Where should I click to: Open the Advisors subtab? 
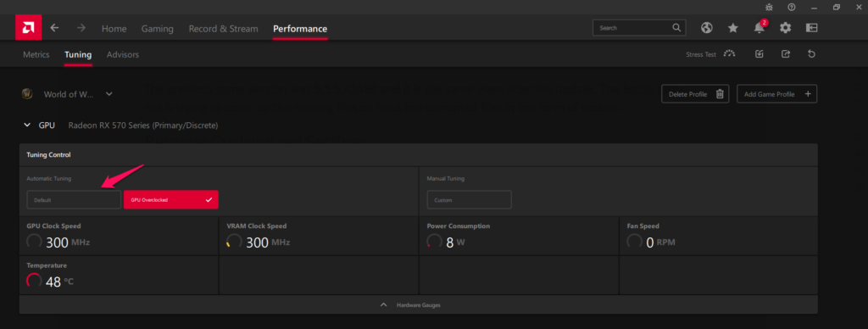tap(123, 55)
